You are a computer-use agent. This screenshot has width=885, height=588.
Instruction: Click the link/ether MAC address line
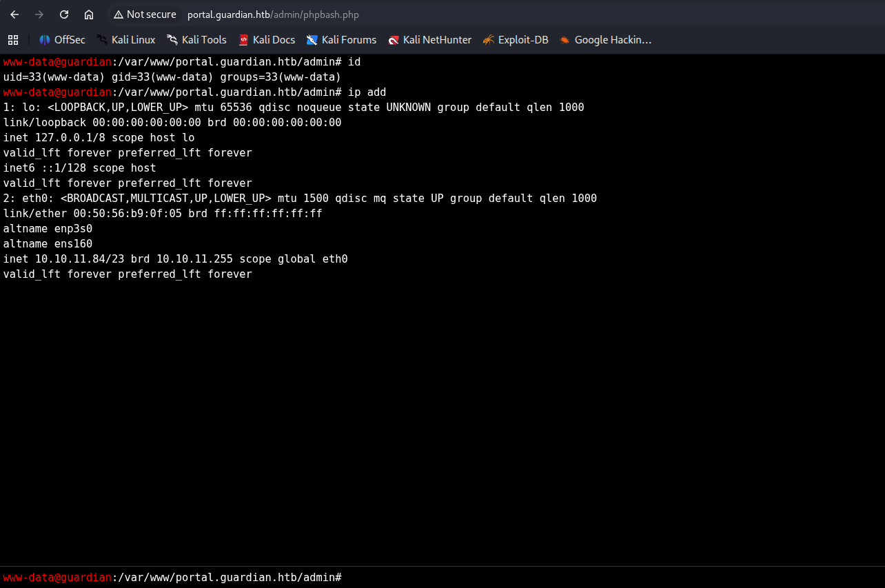coord(163,214)
